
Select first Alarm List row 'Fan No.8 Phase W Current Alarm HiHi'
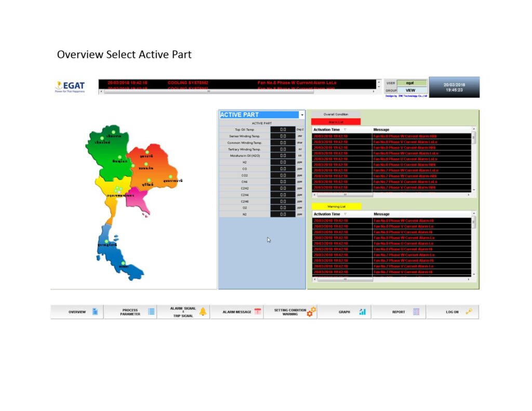[392, 136]
